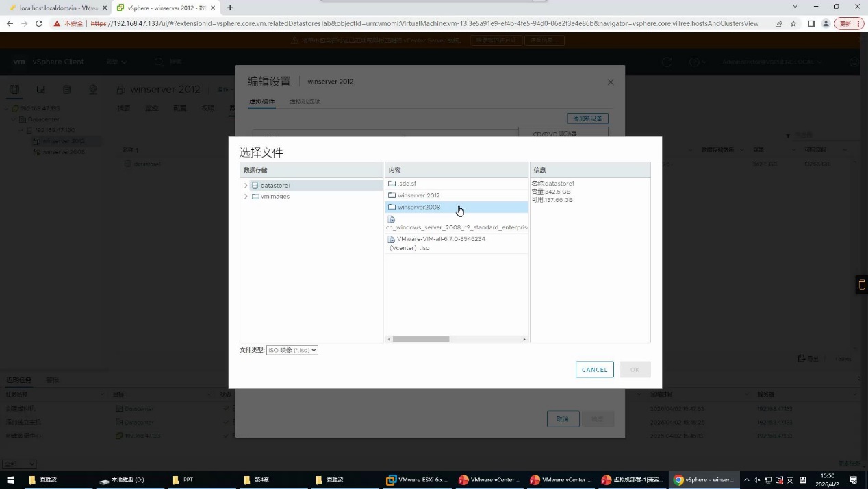This screenshot has height=489, width=868.
Task: Open a new browser tab
Action: click(230, 8)
